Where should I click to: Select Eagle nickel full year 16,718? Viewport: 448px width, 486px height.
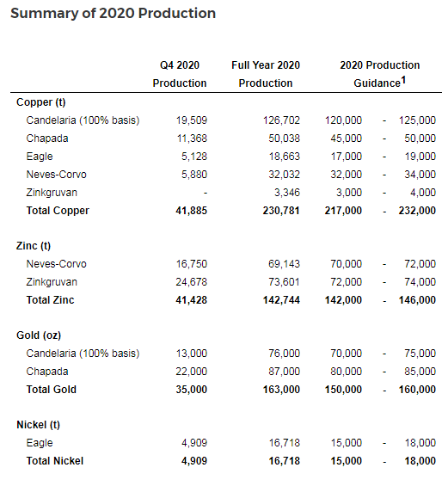[284, 443]
